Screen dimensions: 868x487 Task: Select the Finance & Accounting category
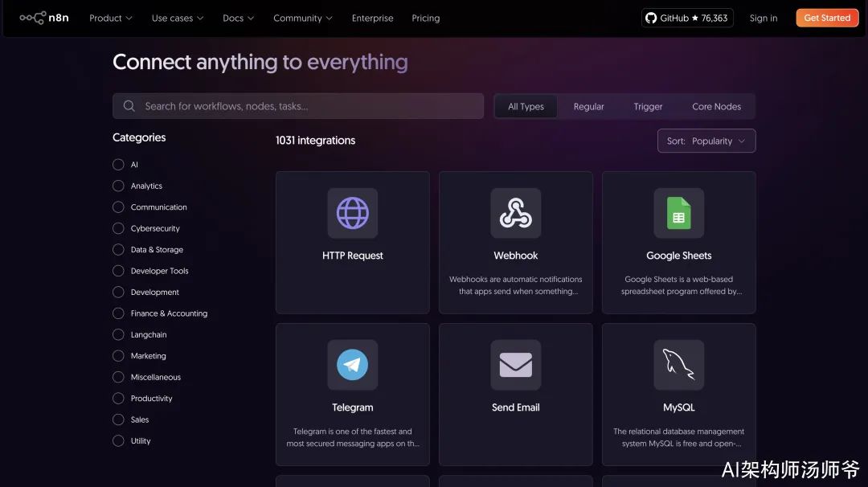click(160, 313)
